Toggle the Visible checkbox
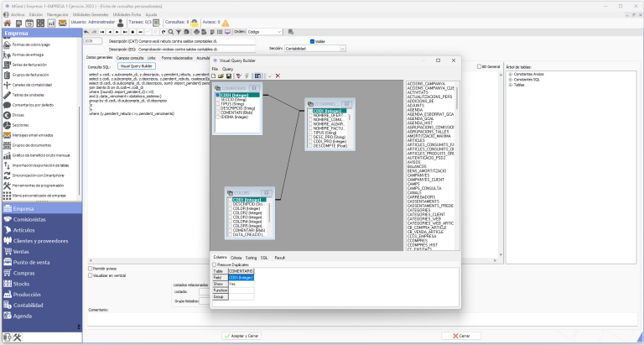 tap(312, 41)
